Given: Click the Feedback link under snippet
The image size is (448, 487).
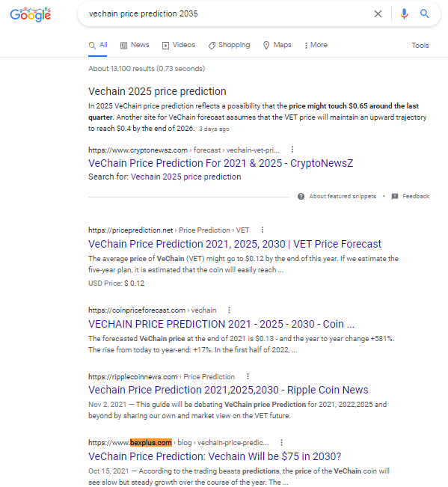Looking at the screenshot, I should (416, 196).
